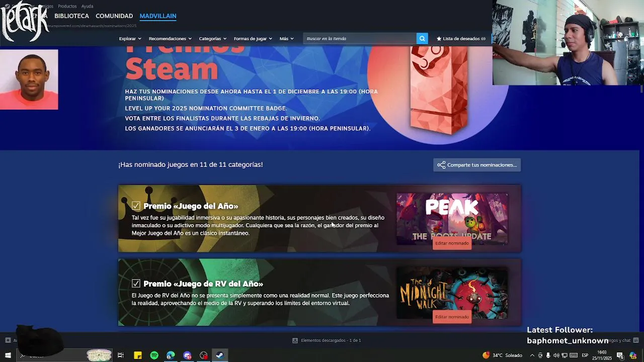Click the PEAK The Roots Update thumbnail
644x362 pixels.
(452, 219)
